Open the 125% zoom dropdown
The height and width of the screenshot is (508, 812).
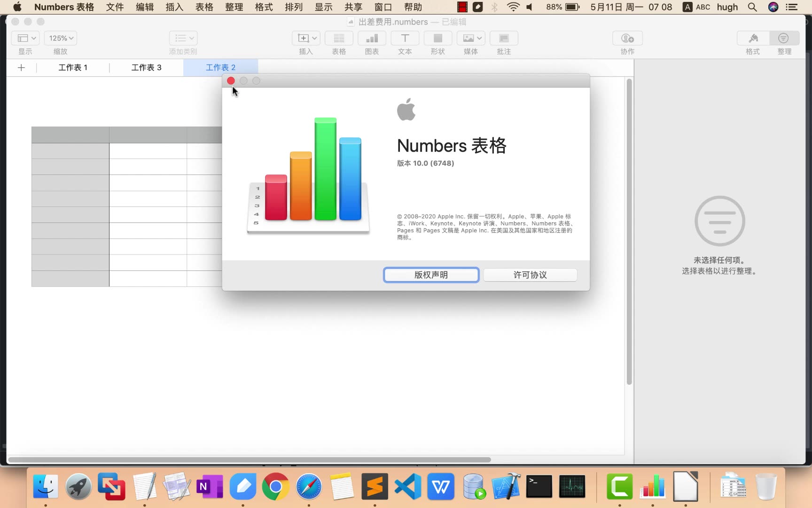(x=61, y=38)
